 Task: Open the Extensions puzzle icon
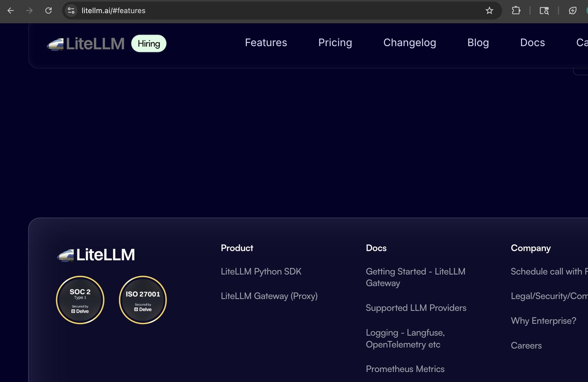click(x=516, y=10)
